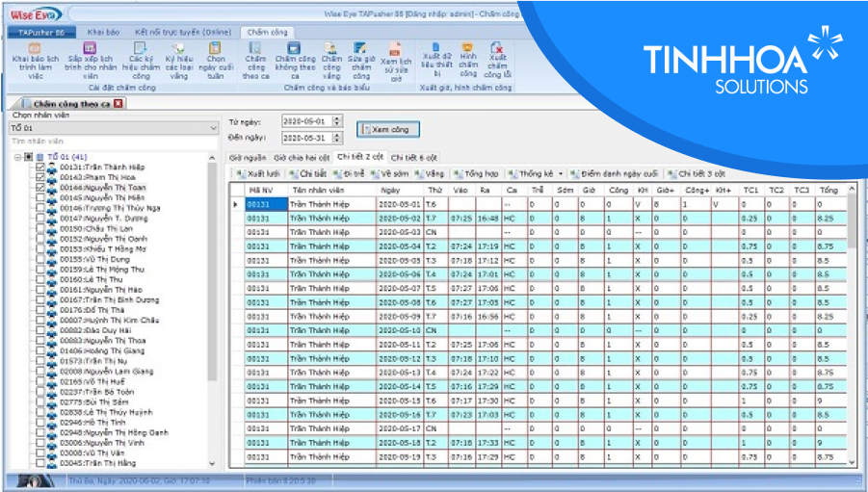Uncheck employee 00143 Phạm Thị Hoa
868x492 pixels.
[39, 177]
